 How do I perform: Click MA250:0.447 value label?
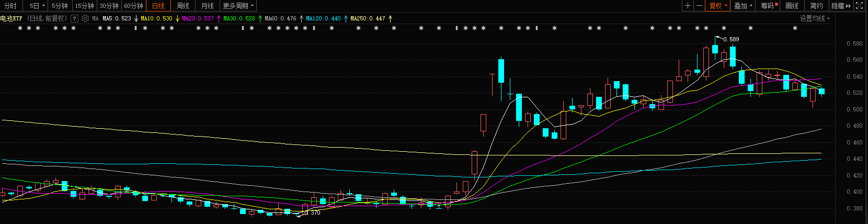pos(368,18)
